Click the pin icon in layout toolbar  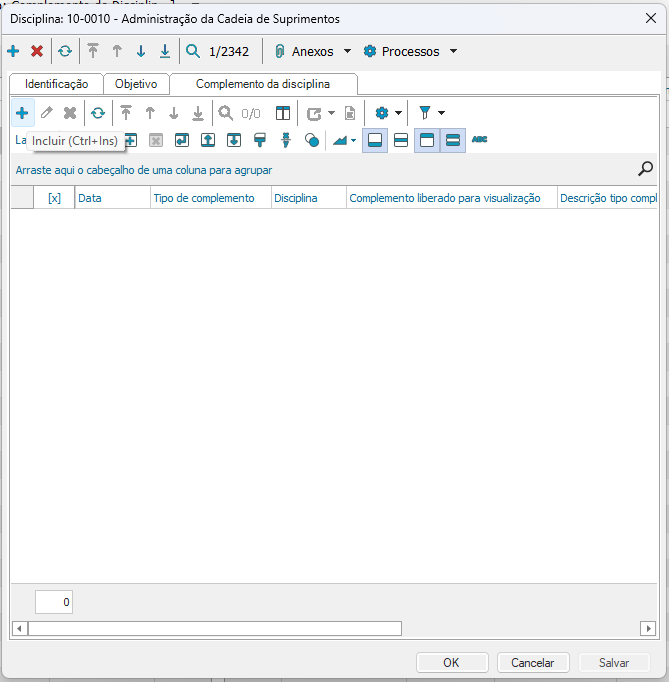286,140
